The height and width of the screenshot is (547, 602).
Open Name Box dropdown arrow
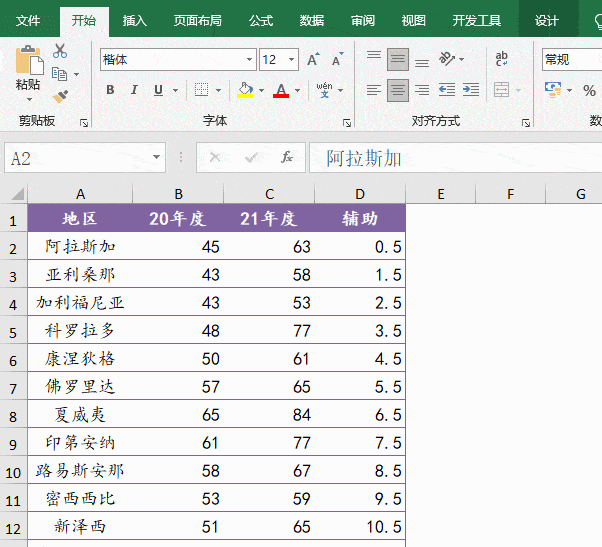coord(156,157)
